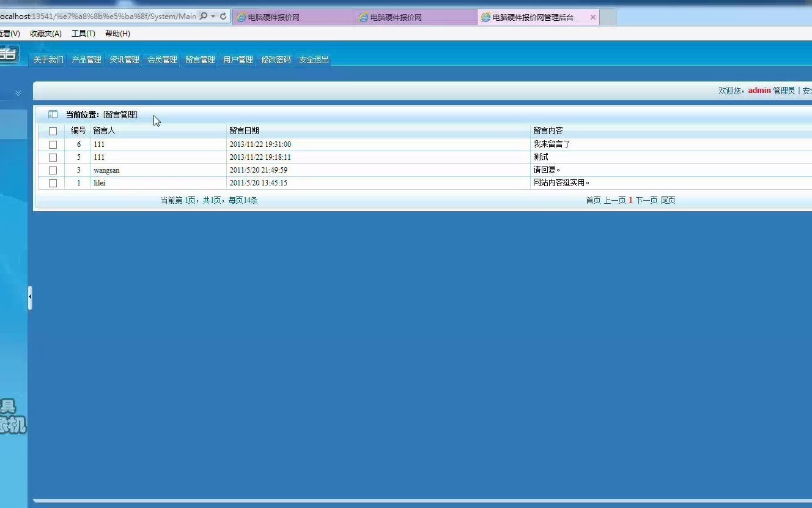
Task: Click the message text 我来留言了
Action: point(552,144)
